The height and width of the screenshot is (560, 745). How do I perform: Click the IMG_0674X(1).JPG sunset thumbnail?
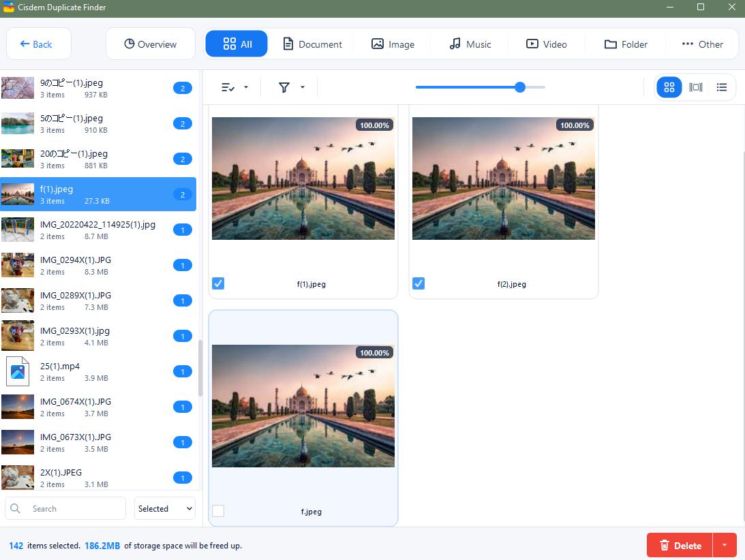pyautogui.click(x=18, y=407)
